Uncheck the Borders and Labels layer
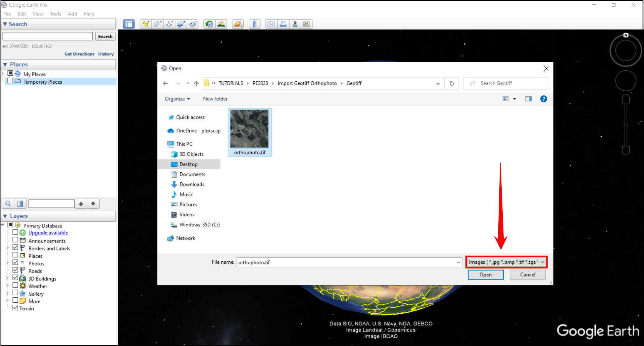Viewport: 644px width, 346px height. pyautogui.click(x=15, y=248)
